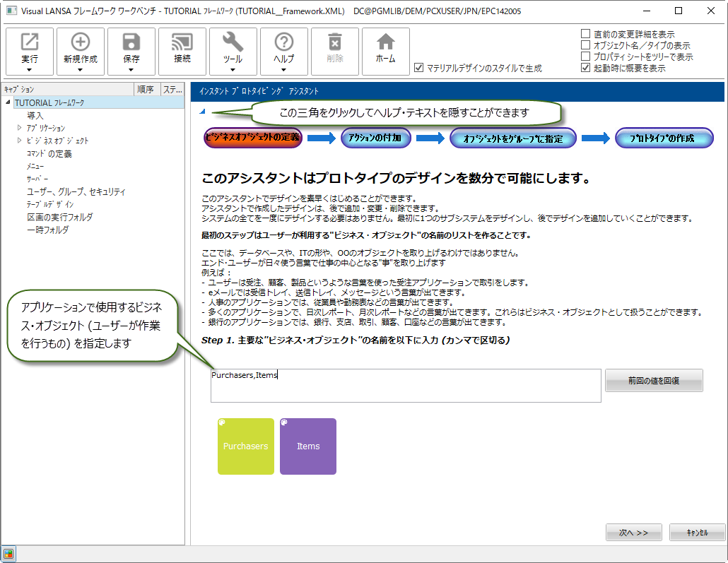Toggle オブジェクト名／タイプの表示 checkbox
This screenshot has width=728, height=563.
[585, 45]
